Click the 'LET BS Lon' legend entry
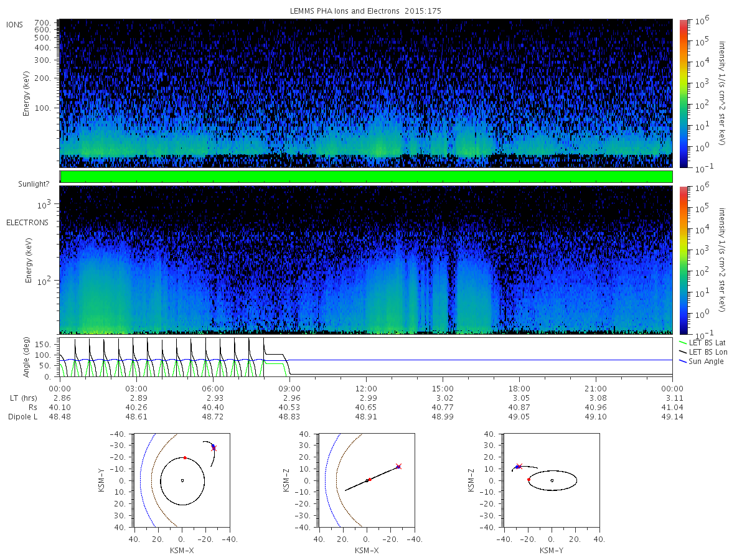 pos(702,352)
